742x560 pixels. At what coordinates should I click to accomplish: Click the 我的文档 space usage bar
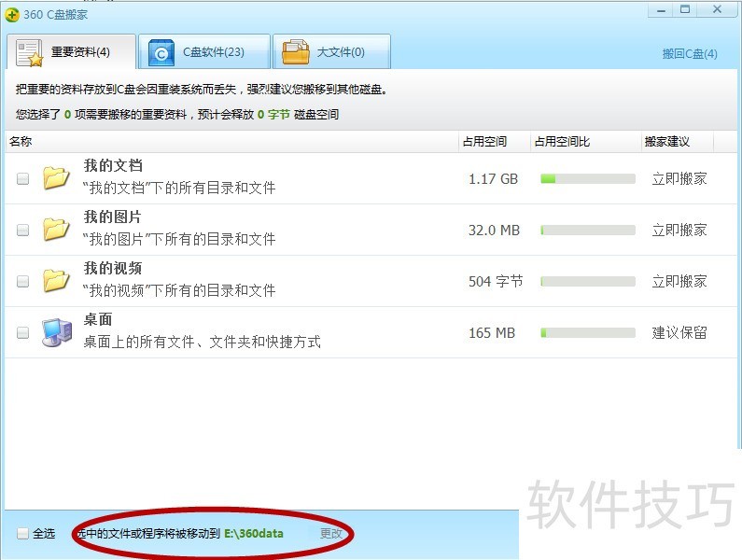(587, 178)
